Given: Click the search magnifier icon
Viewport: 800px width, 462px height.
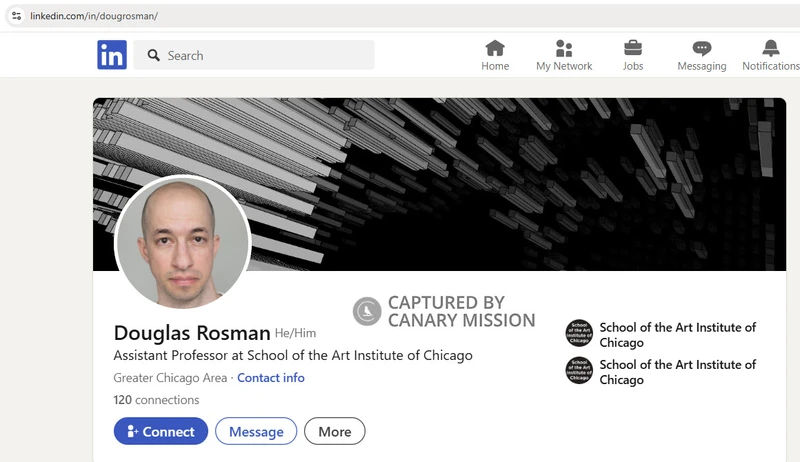Looking at the screenshot, I should (x=154, y=56).
